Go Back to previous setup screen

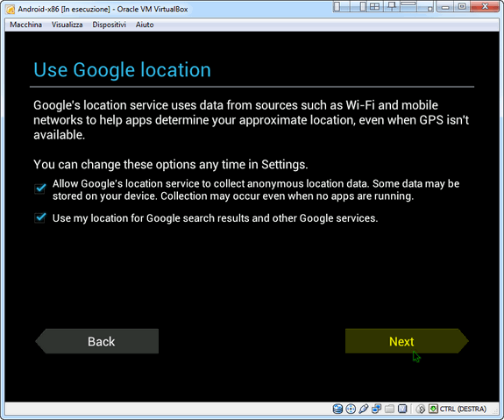(96, 341)
